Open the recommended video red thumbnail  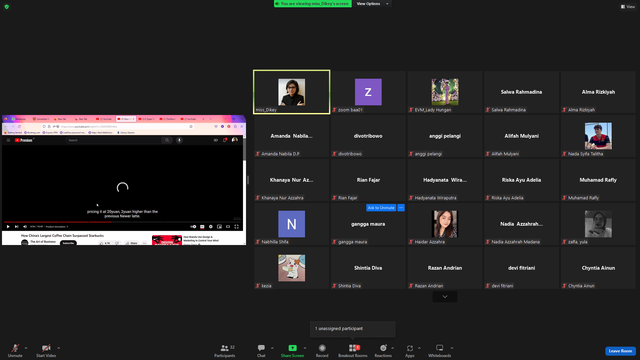point(167,240)
